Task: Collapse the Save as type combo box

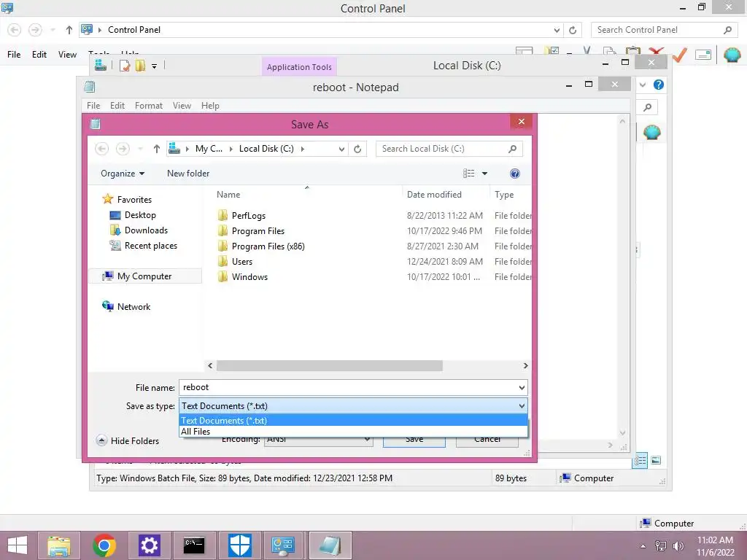Action: [x=522, y=406]
